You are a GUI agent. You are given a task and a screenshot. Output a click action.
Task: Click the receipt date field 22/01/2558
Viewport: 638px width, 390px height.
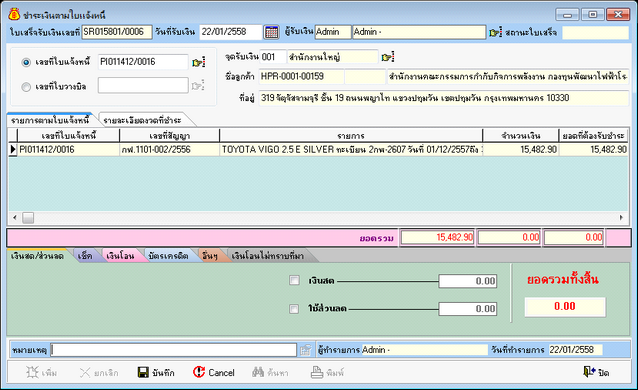(231, 32)
